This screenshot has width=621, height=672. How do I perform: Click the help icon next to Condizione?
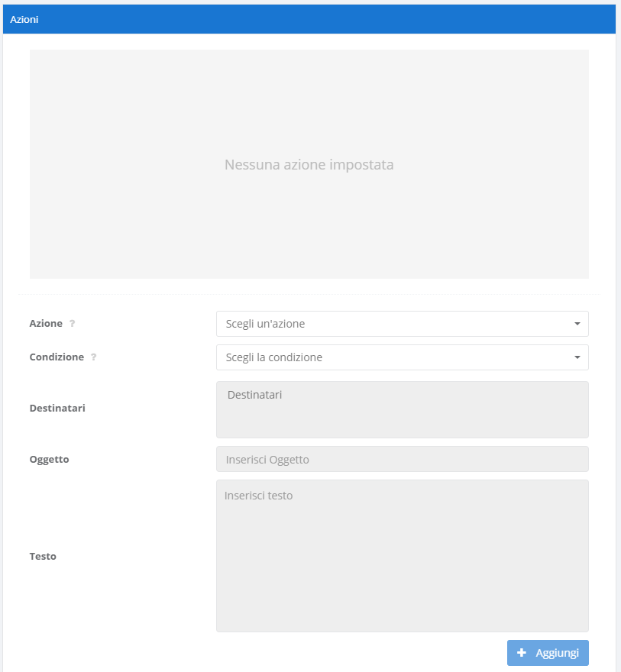tap(93, 357)
